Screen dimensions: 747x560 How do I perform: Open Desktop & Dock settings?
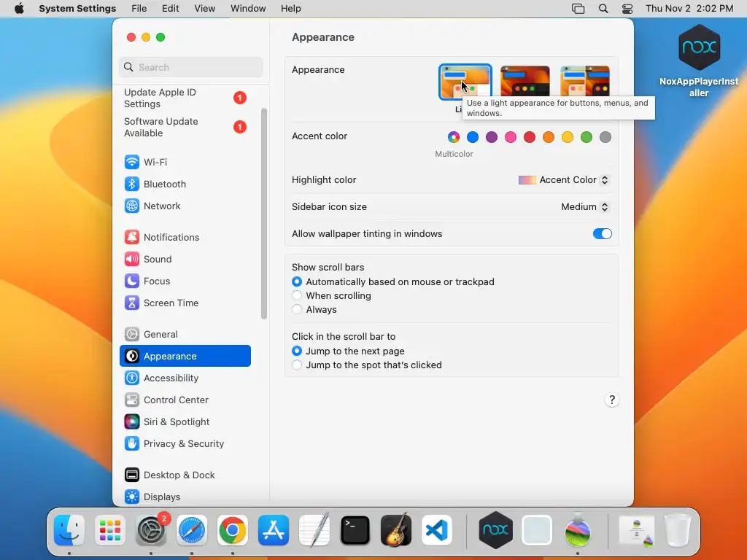click(x=185, y=475)
